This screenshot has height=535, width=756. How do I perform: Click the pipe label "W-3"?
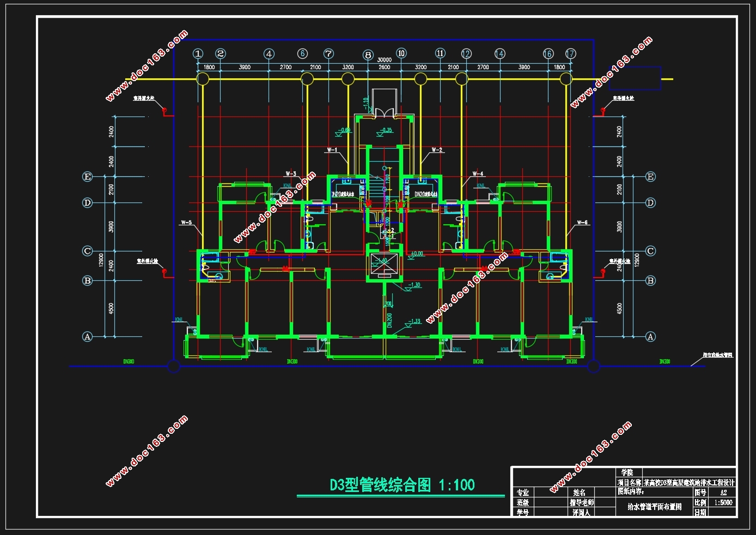click(x=291, y=174)
